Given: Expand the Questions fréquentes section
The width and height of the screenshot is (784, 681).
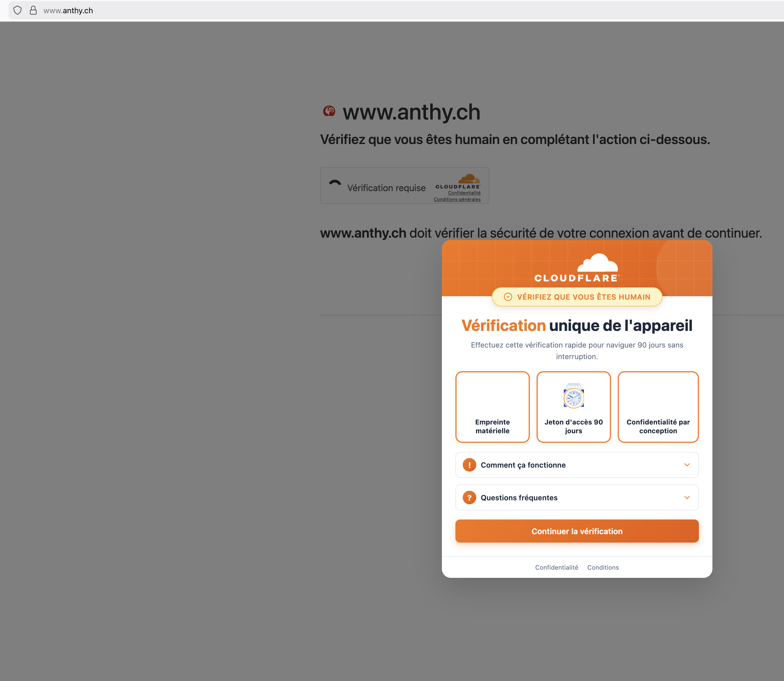Looking at the screenshot, I should click(x=519, y=498).
